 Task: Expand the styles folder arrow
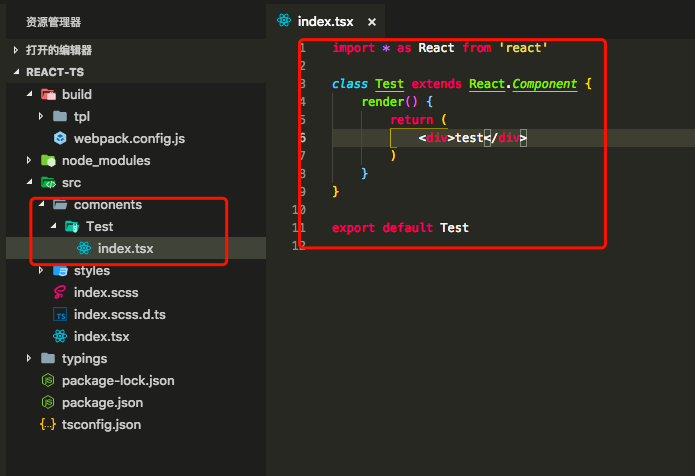(41, 270)
